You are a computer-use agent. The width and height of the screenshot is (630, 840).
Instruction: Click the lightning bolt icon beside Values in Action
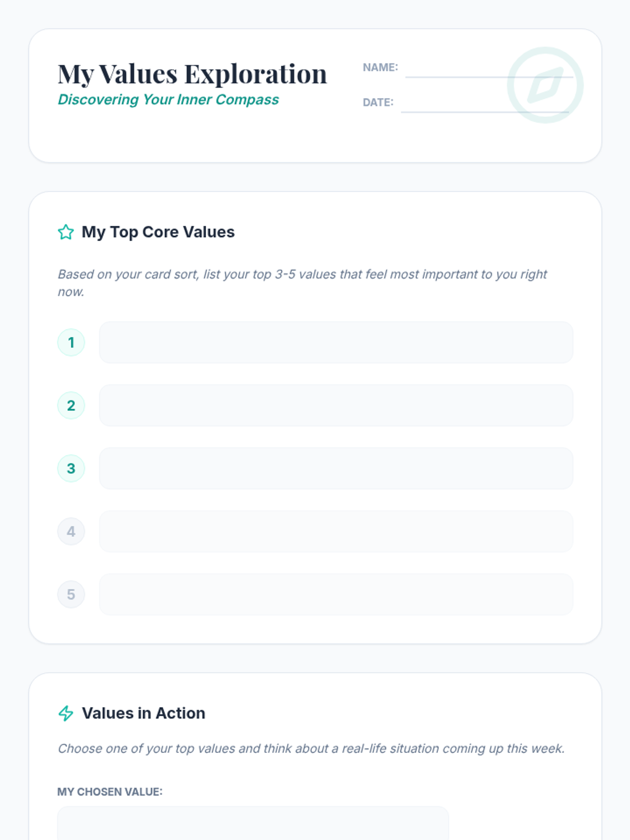tap(66, 713)
